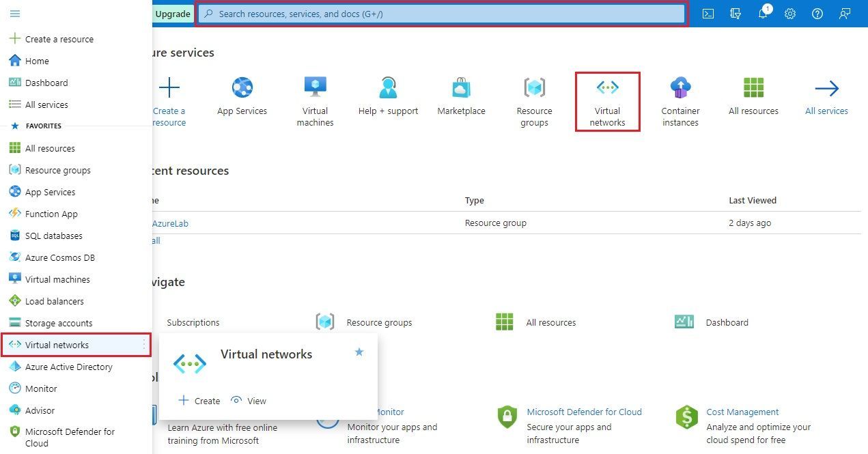Open portal settings gear
This screenshot has width=868, height=454.
click(790, 14)
